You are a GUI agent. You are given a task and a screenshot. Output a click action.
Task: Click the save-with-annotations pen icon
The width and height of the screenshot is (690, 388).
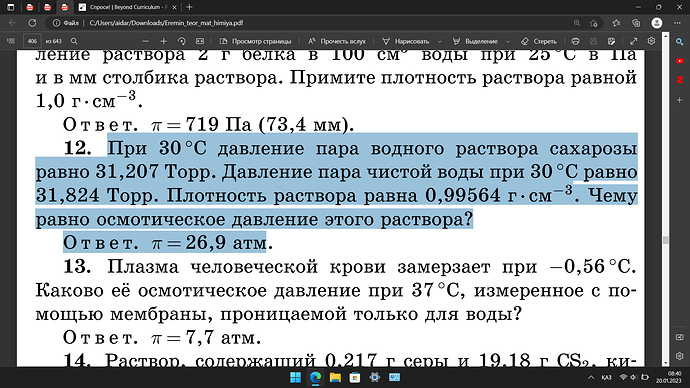point(611,41)
